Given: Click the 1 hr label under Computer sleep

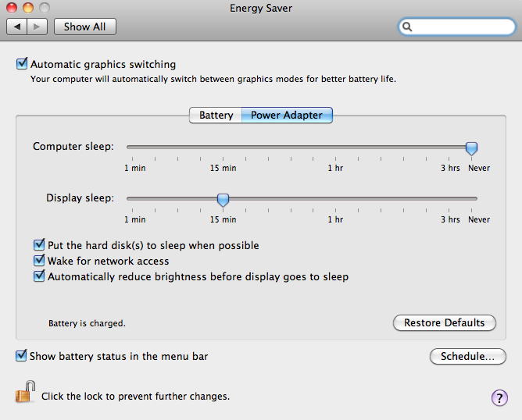Looking at the screenshot, I should tap(335, 168).
